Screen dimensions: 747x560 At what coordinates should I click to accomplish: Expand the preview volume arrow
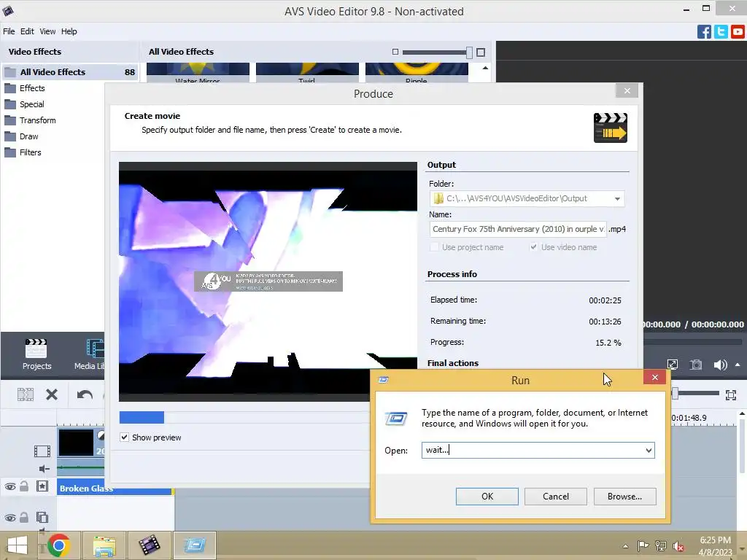coord(738,365)
